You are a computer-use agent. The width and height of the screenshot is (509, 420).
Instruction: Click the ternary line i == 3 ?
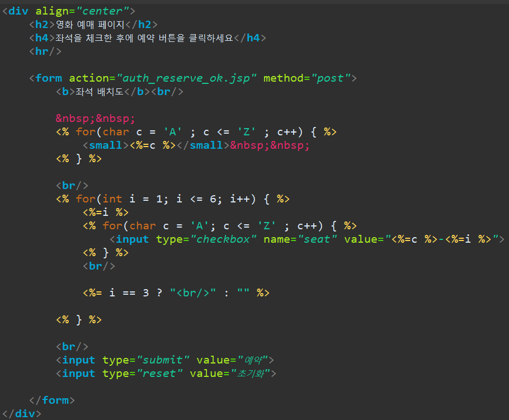pyautogui.click(x=176, y=293)
